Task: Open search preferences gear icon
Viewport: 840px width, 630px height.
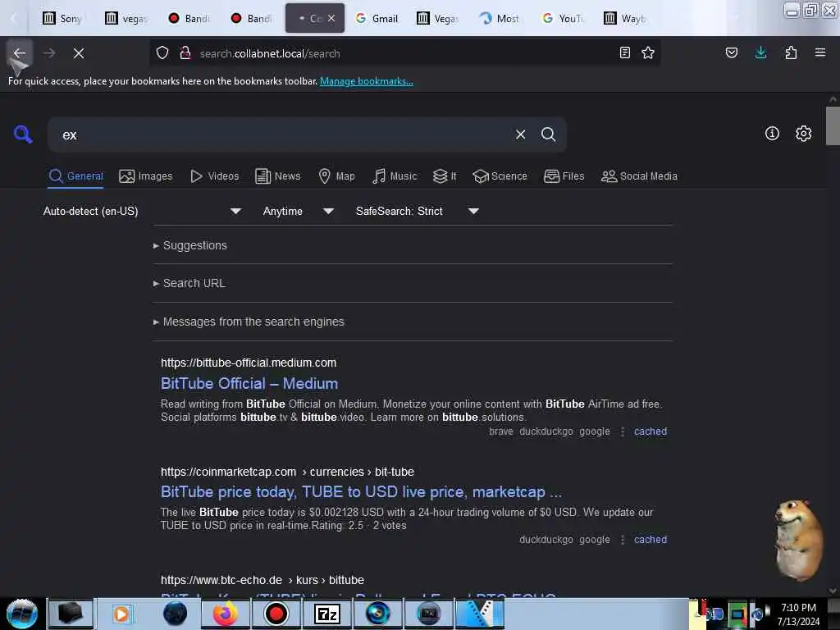Action: click(x=803, y=134)
